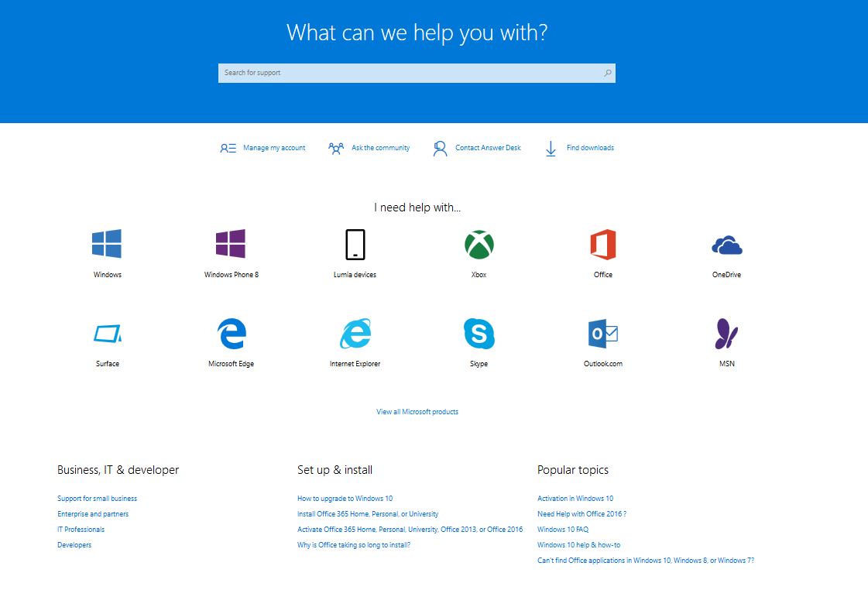Click the Windows logo icon
The image size is (868, 590).
tap(107, 244)
